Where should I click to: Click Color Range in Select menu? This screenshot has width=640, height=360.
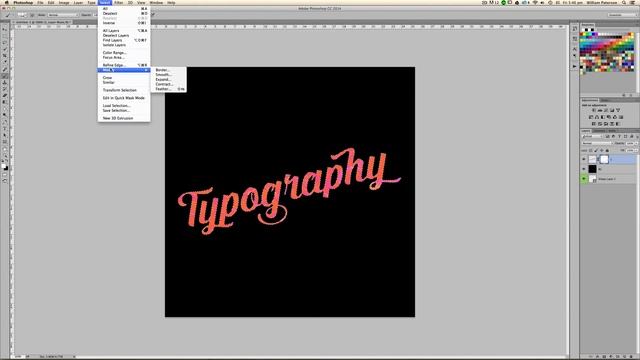coord(124,53)
